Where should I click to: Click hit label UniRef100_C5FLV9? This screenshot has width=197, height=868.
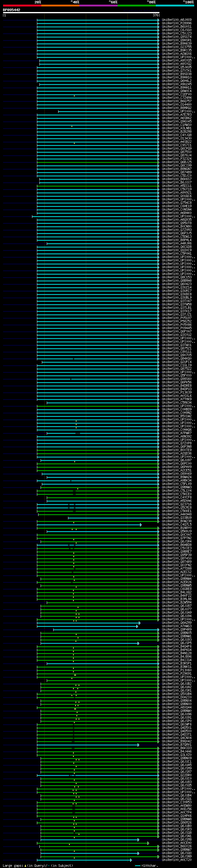pos(177,484)
